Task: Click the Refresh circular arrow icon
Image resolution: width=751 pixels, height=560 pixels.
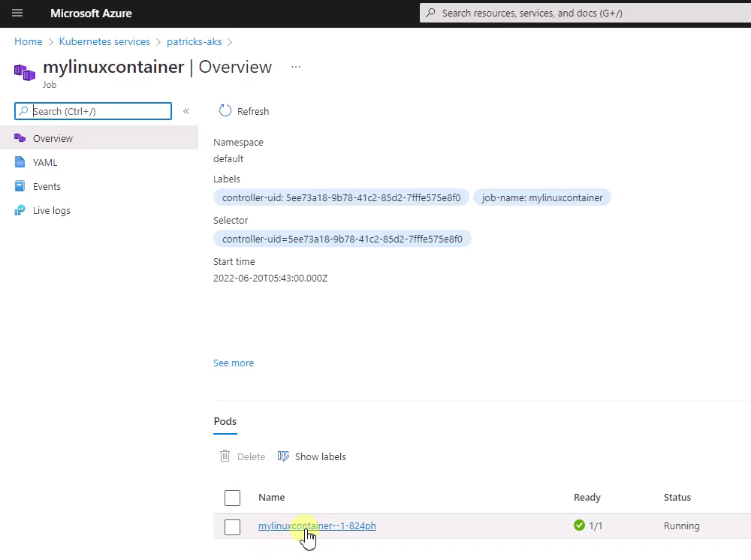Action: click(225, 111)
